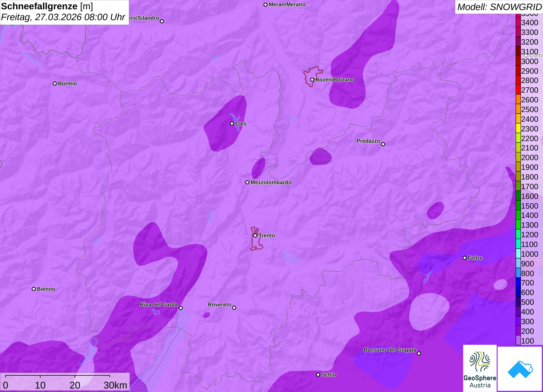
Task: Click the legend value 2900
Action: (x=529, y=71)
